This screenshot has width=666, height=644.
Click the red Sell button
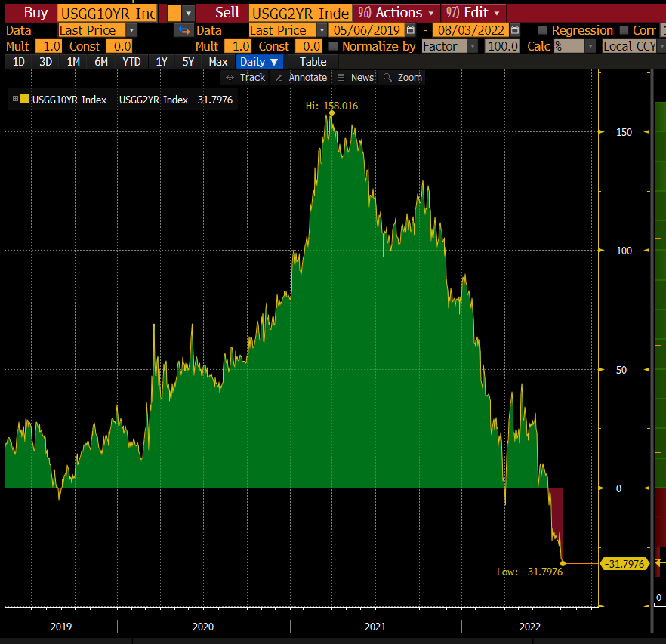226,12
